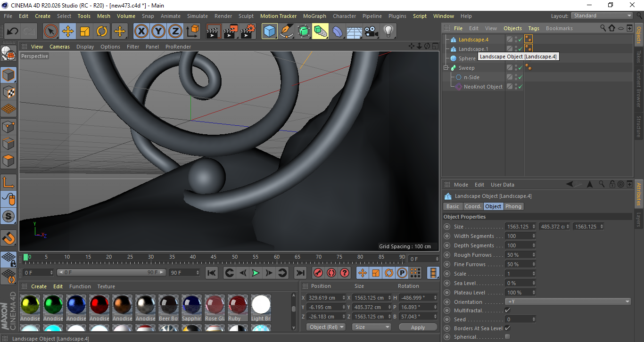
Task: Render the active view clapperboard icon
Action: click(214, 32)
